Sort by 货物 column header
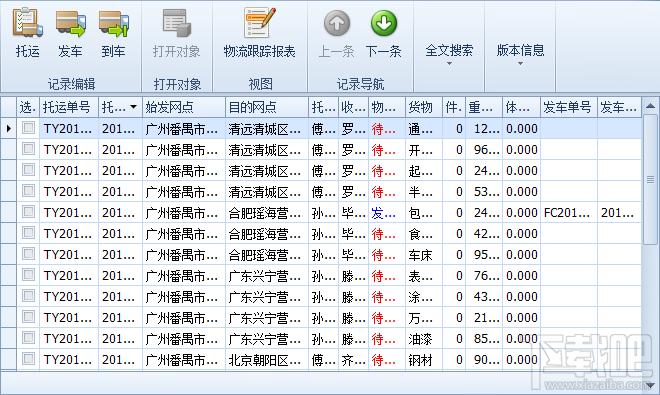 click(x=424, y=107)
